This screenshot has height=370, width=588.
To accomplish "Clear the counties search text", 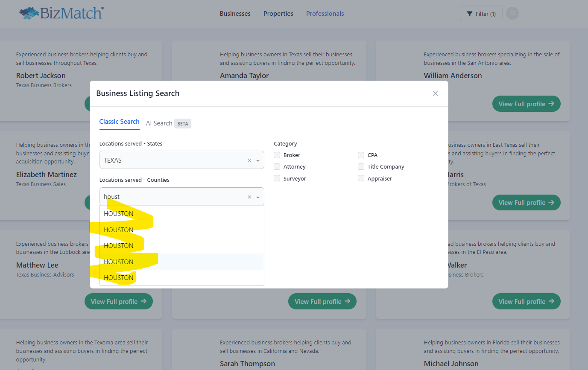I will 249,197.
